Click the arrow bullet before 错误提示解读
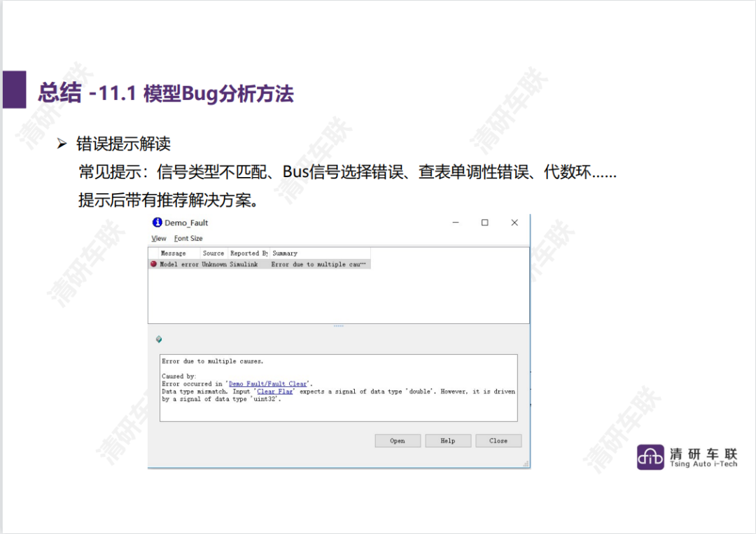The width and height of the screenshot is (756, 534). [62, 143]
